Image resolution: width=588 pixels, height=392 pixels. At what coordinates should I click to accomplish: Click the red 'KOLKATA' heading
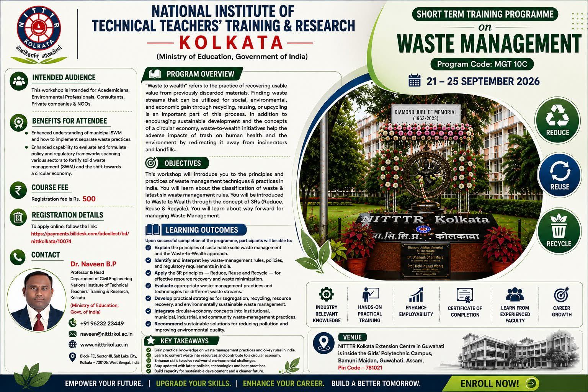(231, 42)
